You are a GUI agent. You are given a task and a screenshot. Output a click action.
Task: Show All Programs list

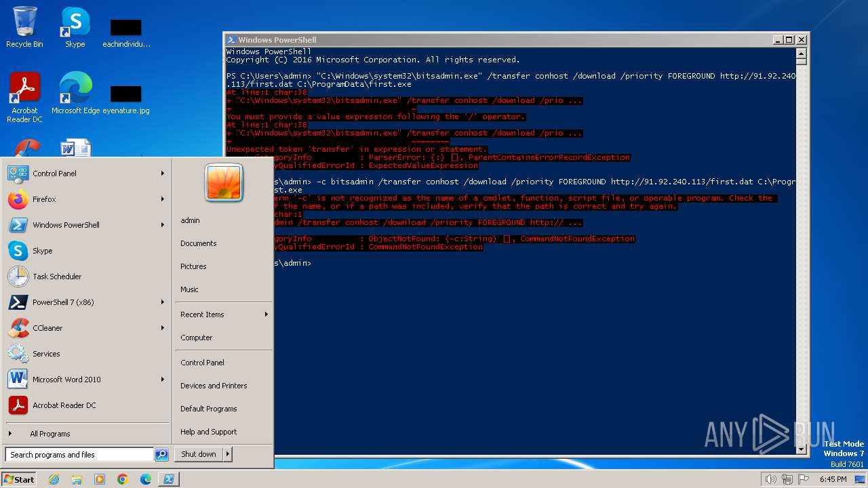pyautogui.click(x=86, y=434)
